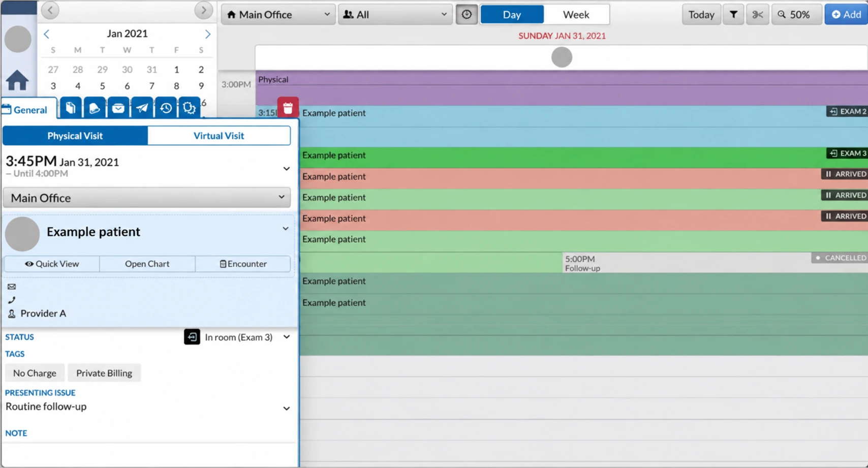The height and width of the screenshot is (468, 868).
Task: Open the reminder bell tab icon
Action: (95, 108)
